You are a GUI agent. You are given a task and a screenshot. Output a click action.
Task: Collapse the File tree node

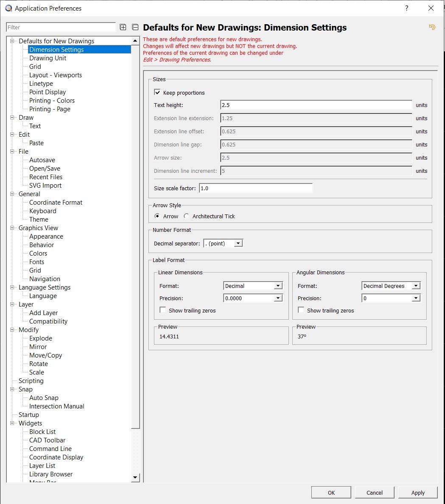coord(12,151)
